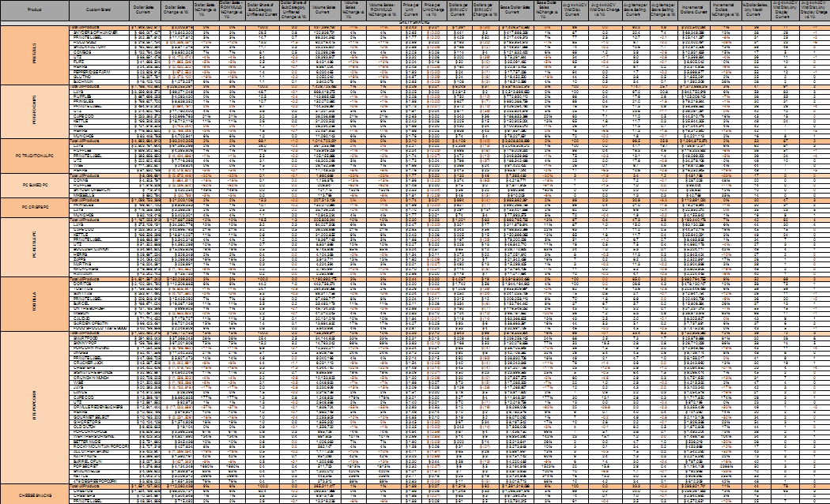
Task: Click the Price per Unit Current header
Action: point(409,10)
